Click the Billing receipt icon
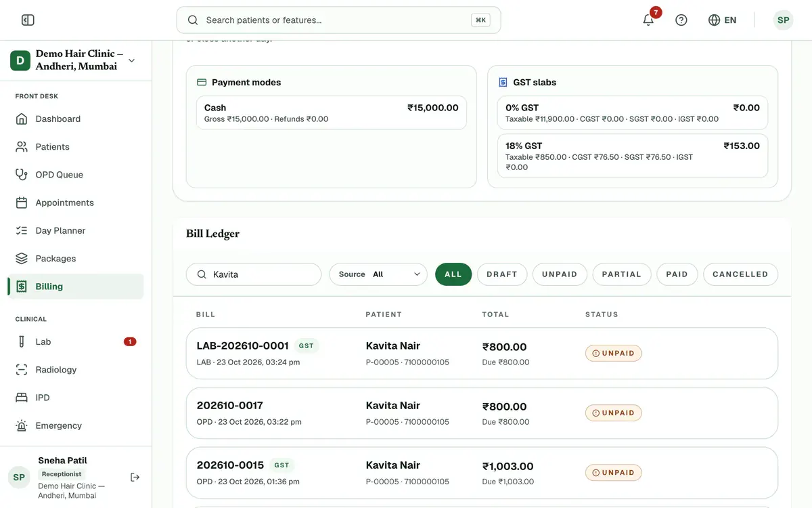 pyautogui.click(x=22, y=287)
